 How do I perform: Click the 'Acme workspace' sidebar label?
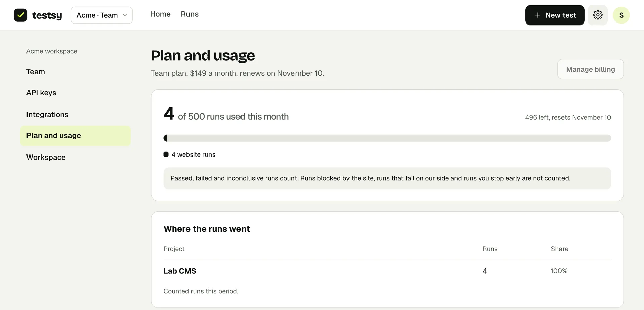pos(52,51)
